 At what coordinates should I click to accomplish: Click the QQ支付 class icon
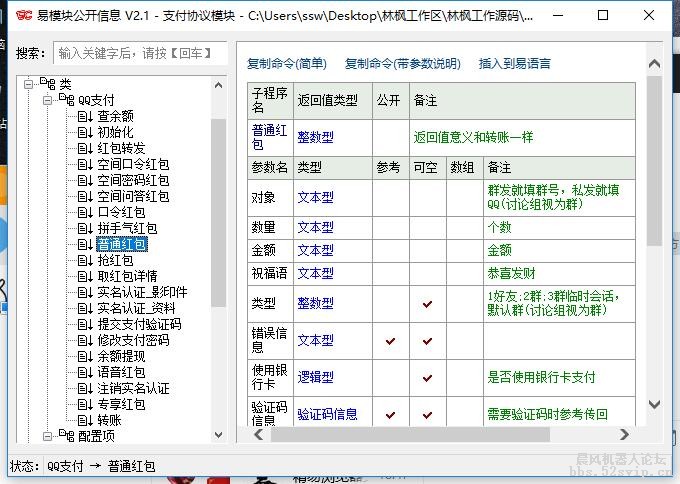tap(66, 100)
